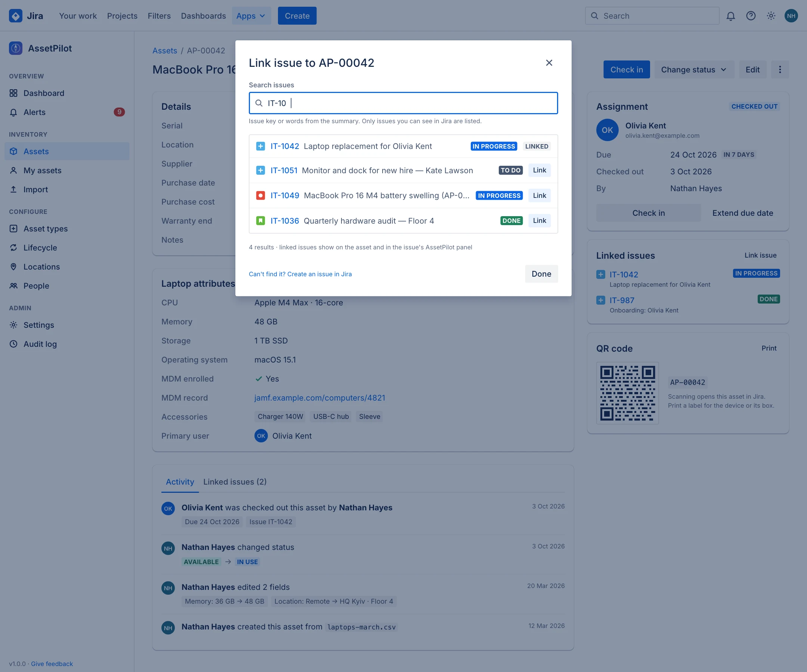Open Your work menu

tap(78, 16)
